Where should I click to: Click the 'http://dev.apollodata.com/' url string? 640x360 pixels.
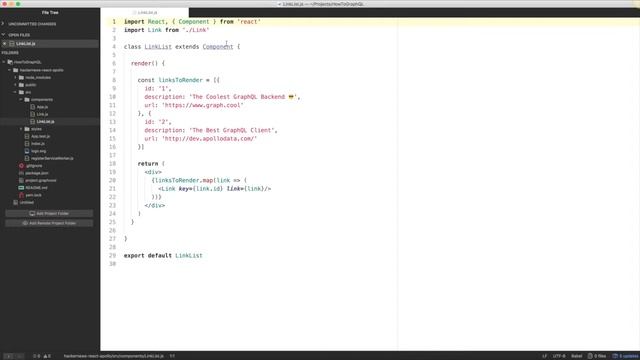[x=209, y=138]
